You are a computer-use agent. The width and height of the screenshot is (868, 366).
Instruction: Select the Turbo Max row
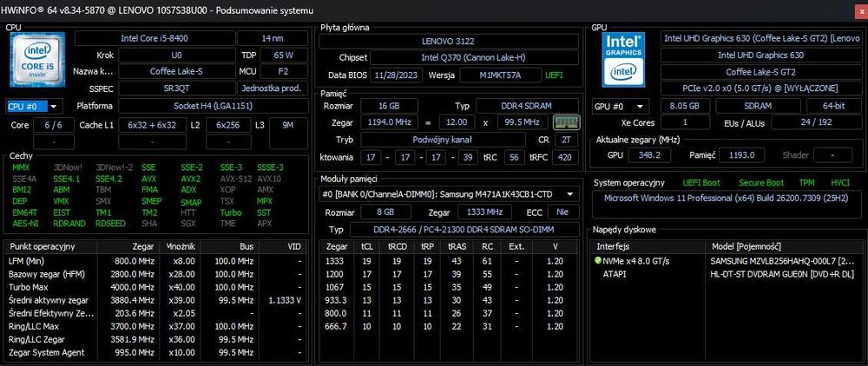155,287
